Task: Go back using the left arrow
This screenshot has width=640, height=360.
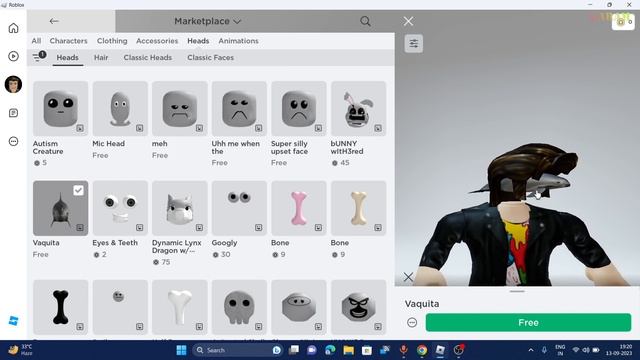Action: point(54,21)
